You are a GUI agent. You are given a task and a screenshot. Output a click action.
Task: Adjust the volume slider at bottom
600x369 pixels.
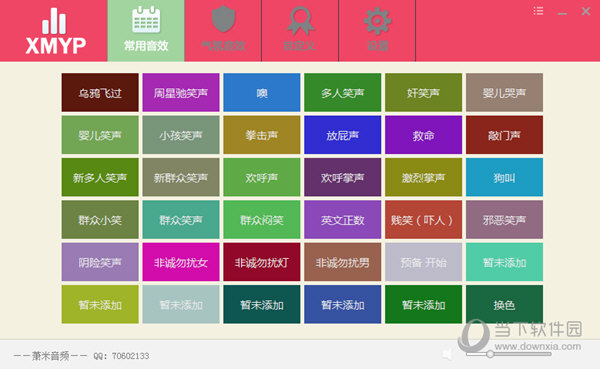[x=509, y=354]
